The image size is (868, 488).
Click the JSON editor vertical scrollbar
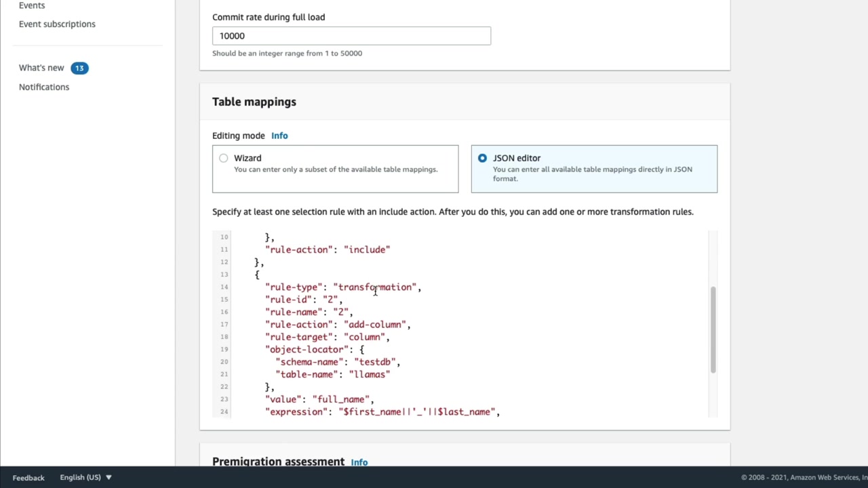(713, 329)
